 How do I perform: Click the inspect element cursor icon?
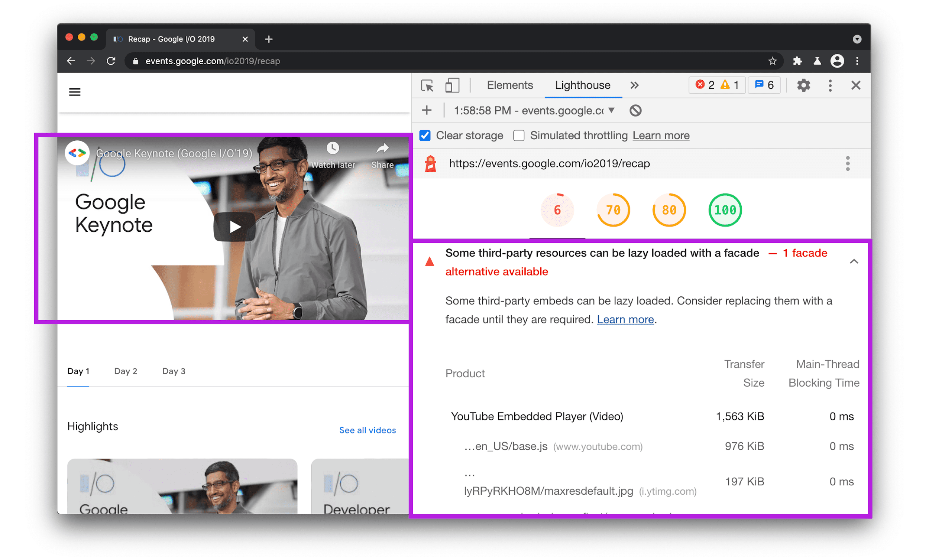pyautogui.click(x=428, y=85)
